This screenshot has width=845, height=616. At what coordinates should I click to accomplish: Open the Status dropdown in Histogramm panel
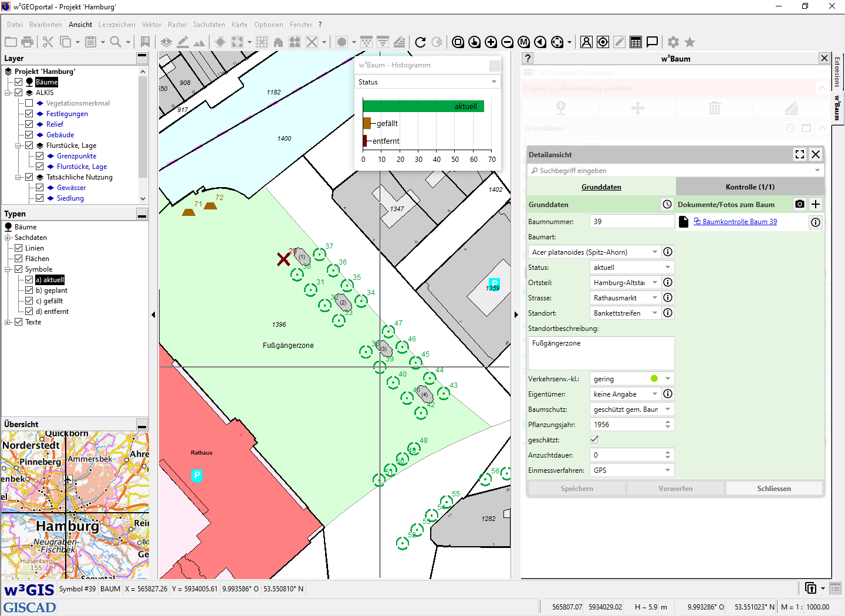pyautogui.click(x=428, y=82)
